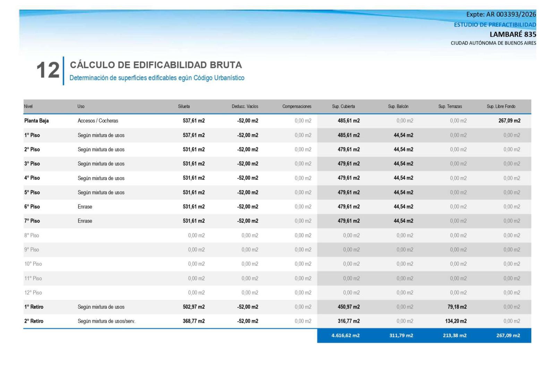The width and height of the screenshot is (555, 392).
Task: Click the total terraces value 213,38 m2
Action: click(x=455, y=335)
